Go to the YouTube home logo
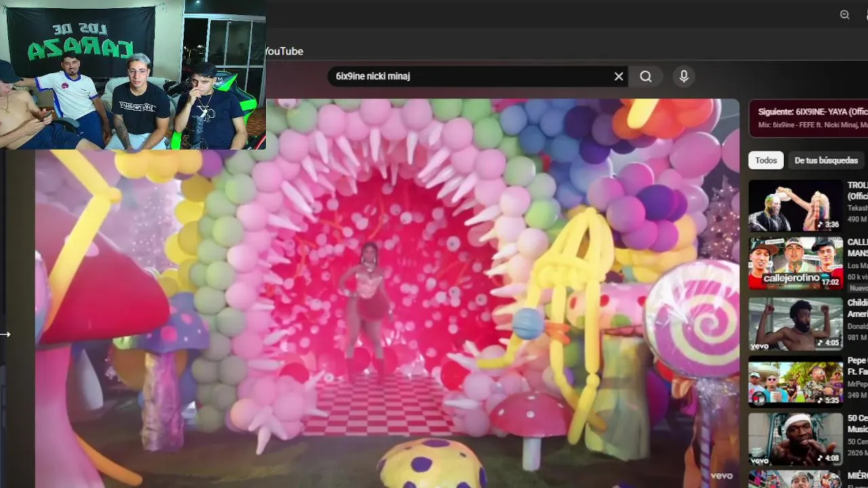The width and height of the screenshot is (868, 488). (283, 52)
